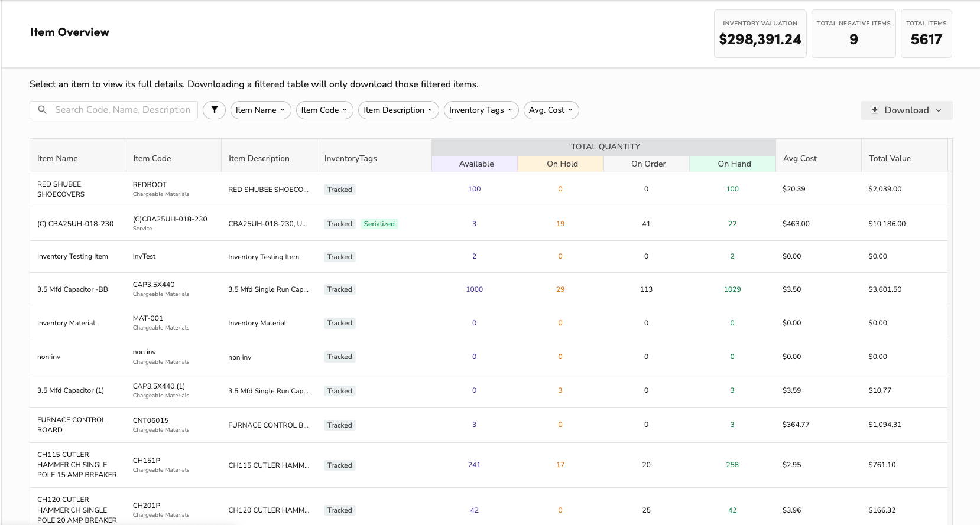The image size is (980, 525).
Task: Click the Inventory Valuation summary card
Action: point(760,34)
